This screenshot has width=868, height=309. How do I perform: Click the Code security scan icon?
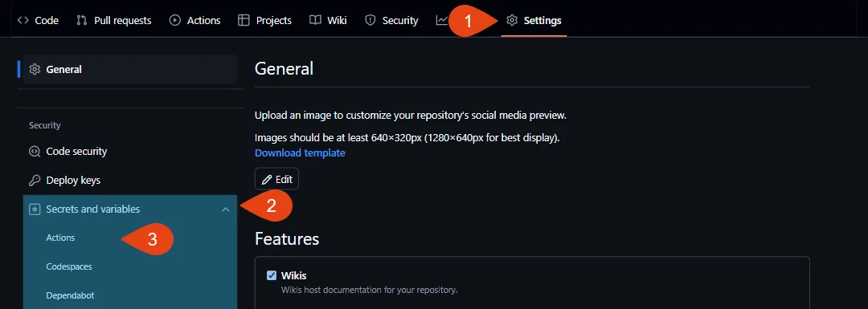[x=35, y=151]
